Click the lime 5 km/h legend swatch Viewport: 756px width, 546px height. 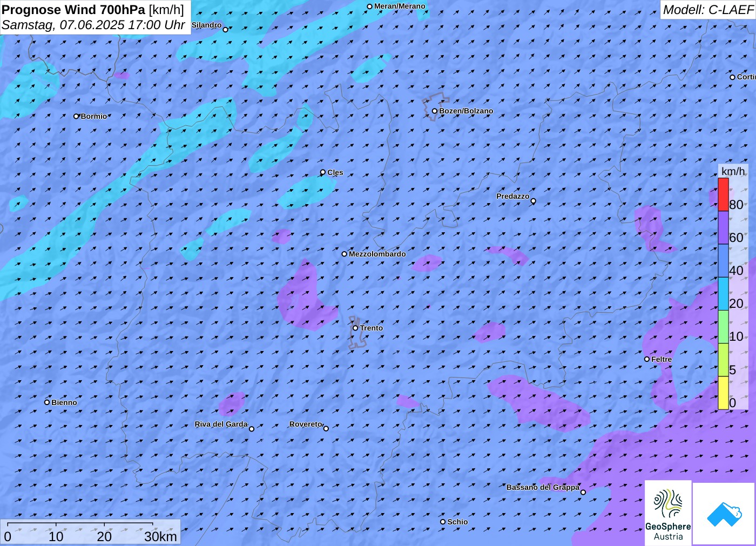tap(723, 360)
